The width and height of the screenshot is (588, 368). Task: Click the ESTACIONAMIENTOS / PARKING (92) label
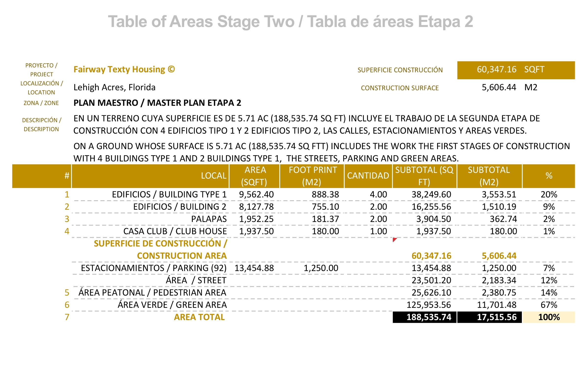[154, 268]
